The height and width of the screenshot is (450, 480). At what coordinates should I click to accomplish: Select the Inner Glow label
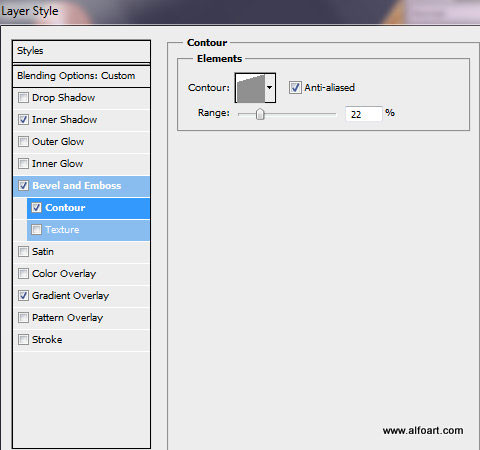[57, 164]
